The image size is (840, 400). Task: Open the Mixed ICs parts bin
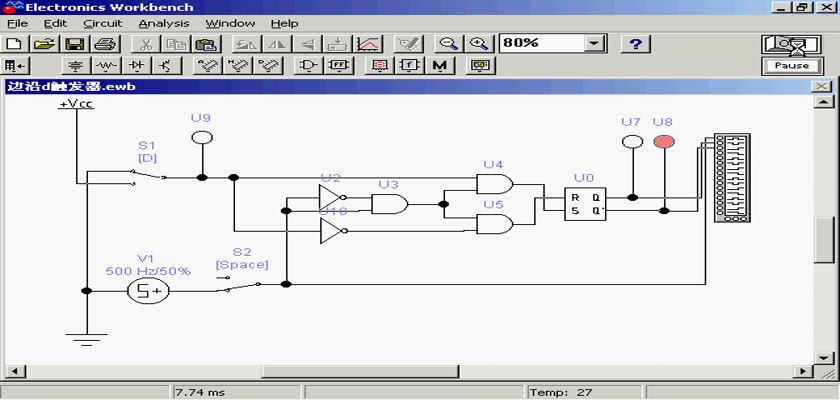[238, 66]
